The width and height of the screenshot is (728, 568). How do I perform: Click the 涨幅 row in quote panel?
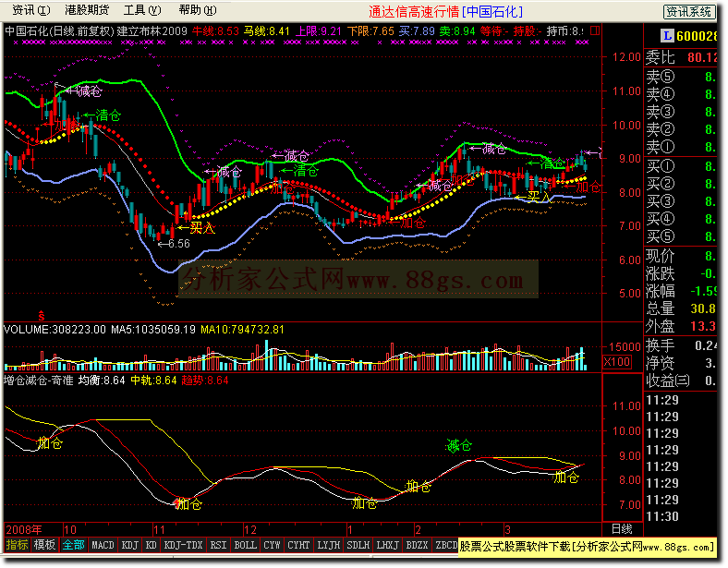(x=681, y=291)
